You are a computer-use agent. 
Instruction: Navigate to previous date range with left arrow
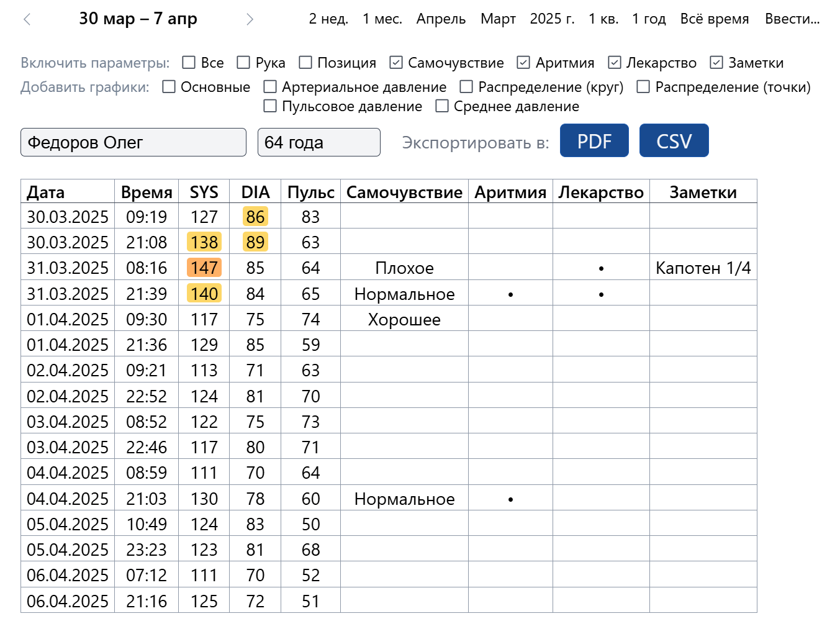pyautogui.click(x=27, y=19)
